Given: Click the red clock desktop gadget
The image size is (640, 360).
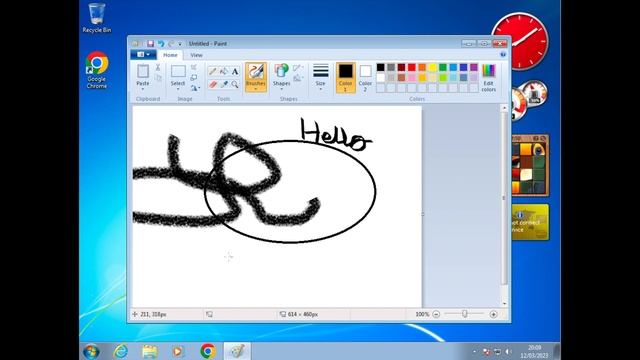Looking at the screenshot, I should [520, 40].
